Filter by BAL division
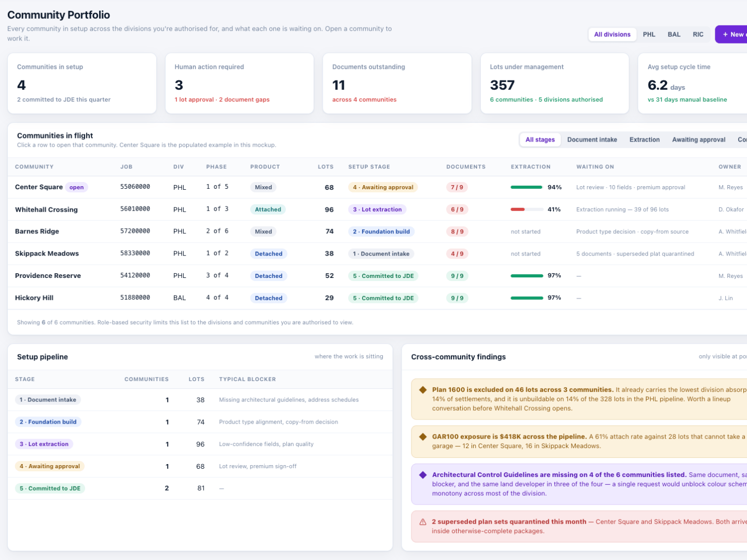This screenshot has width=747, height=560. pos(674,35)
